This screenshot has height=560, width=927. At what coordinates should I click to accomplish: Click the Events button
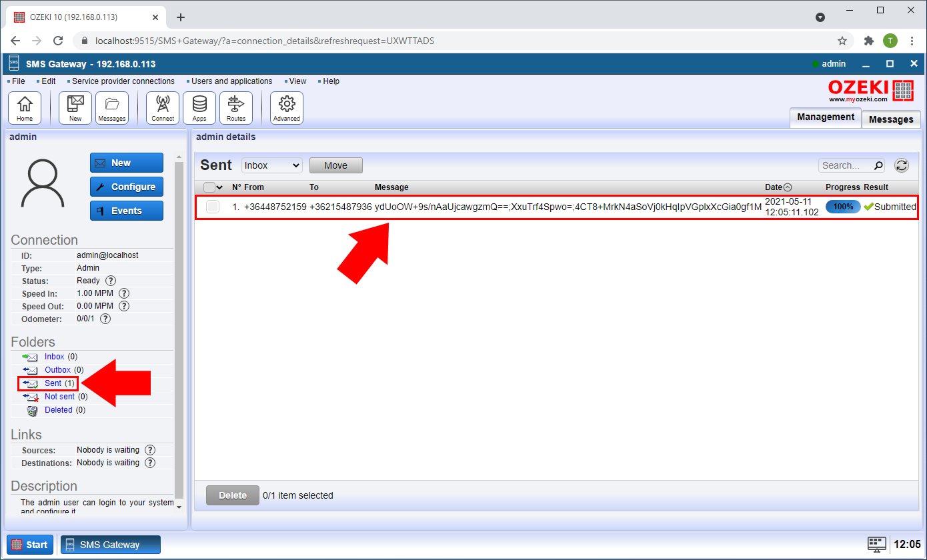point(127,211)
